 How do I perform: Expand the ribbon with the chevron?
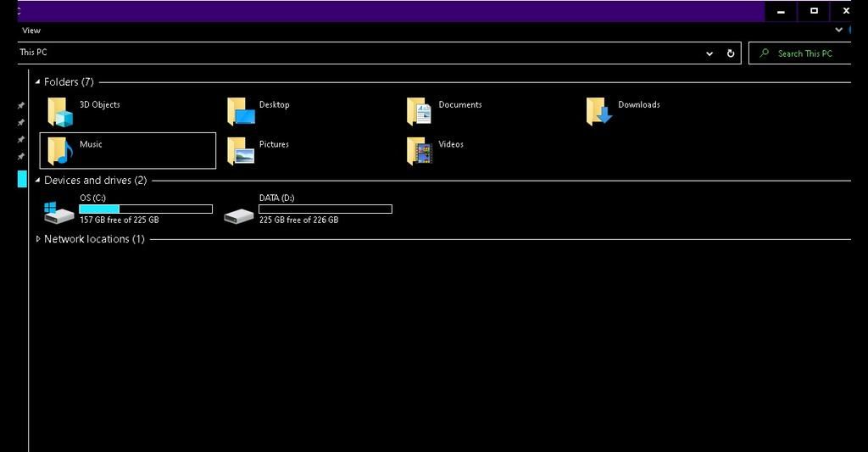[838, 30]
